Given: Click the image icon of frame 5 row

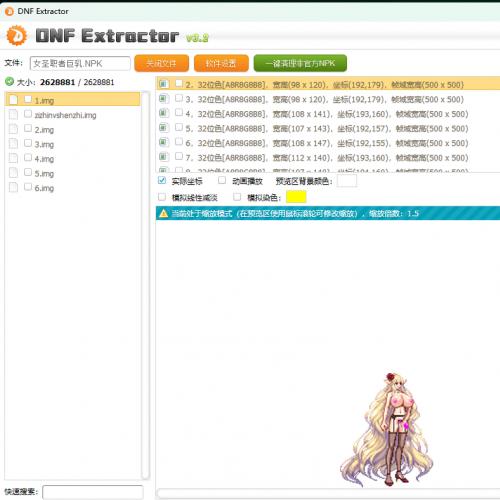Looking at the screenshot, I should (163, 127).
